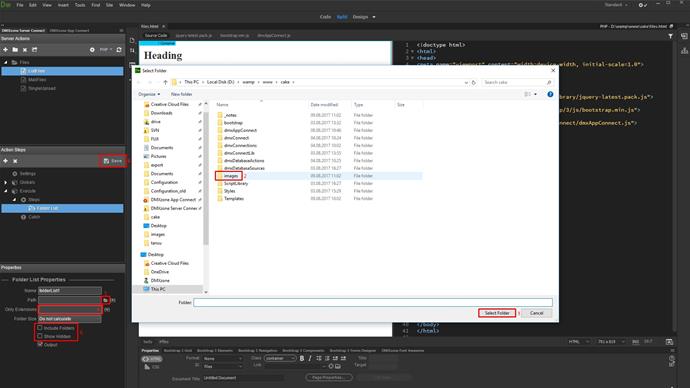Select the Settings node in Action Steps
Viewport: 690px width, 388px height.
[27, 174]
